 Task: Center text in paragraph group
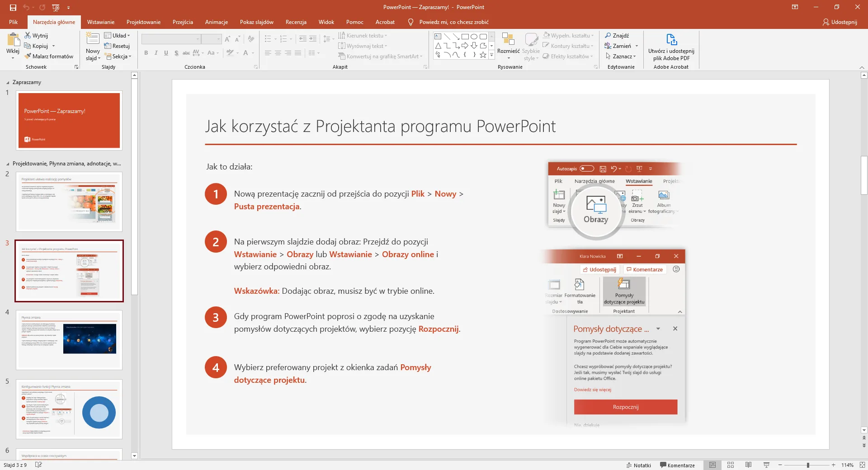click(278, 53)
